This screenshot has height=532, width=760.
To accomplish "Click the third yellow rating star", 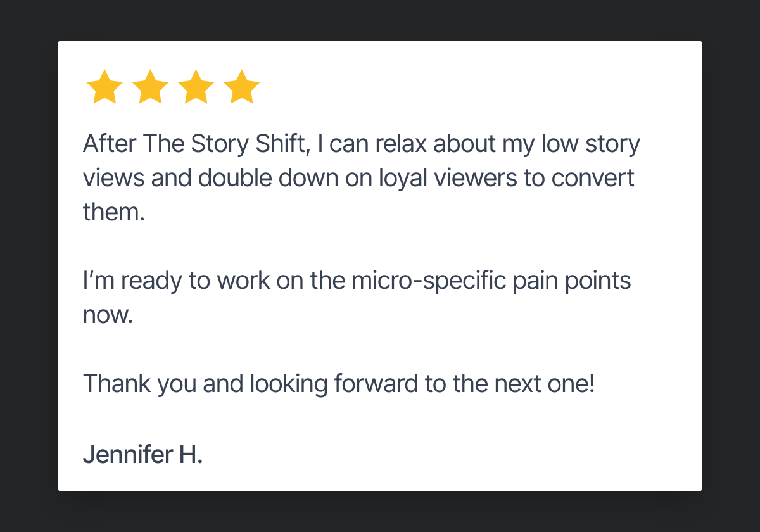I will 196,87.
